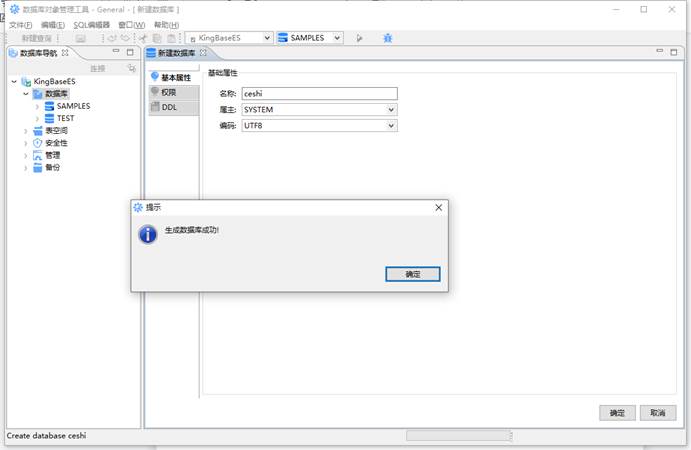Viewport: 691px width, 450px height.
Task: Collapse the KingBaseES tree node
Action: point(14,82)
